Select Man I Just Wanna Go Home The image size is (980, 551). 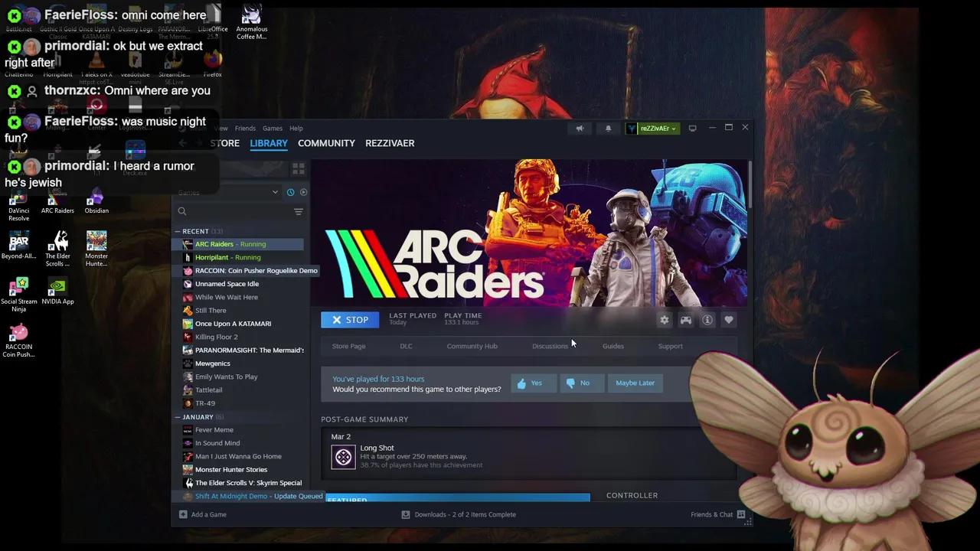[238, 456]
